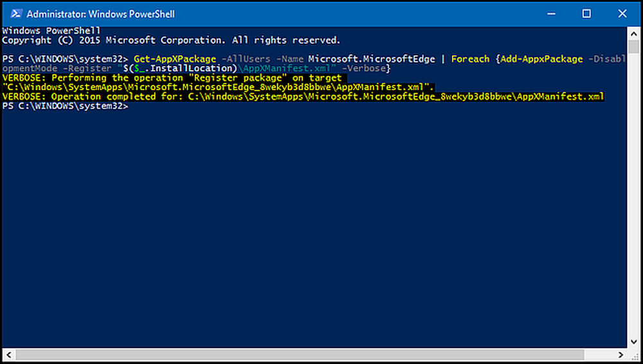The image size is (643, 364).
Task: Open the PowerShell title bar icon menu
Action: coord(16,14)
